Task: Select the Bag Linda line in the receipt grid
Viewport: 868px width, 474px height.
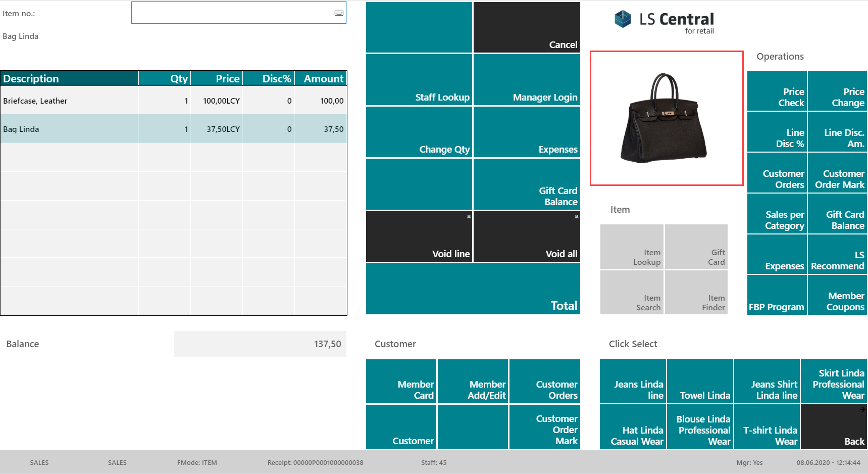Action: (174, 129)
